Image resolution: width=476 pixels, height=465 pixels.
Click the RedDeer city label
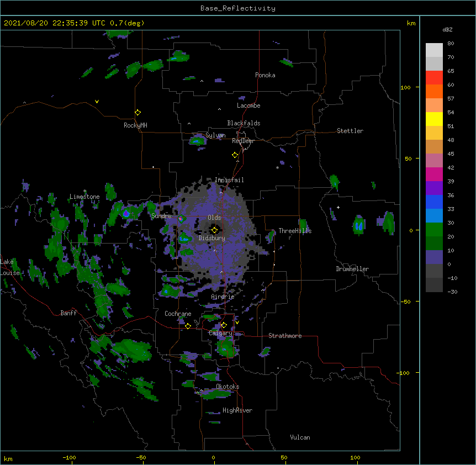[x=243, y=141]
